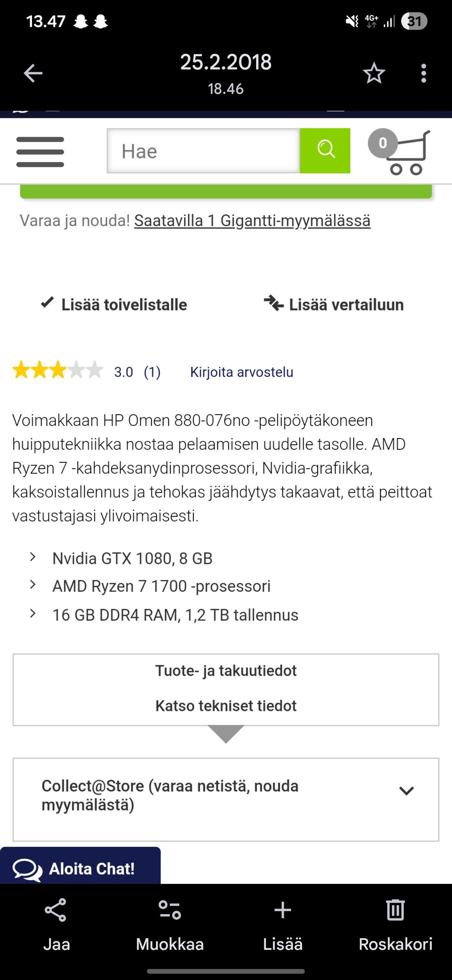Start chat with Aloita Chat! button
This screenshot has height=980, width=452.
coord(80,868)
